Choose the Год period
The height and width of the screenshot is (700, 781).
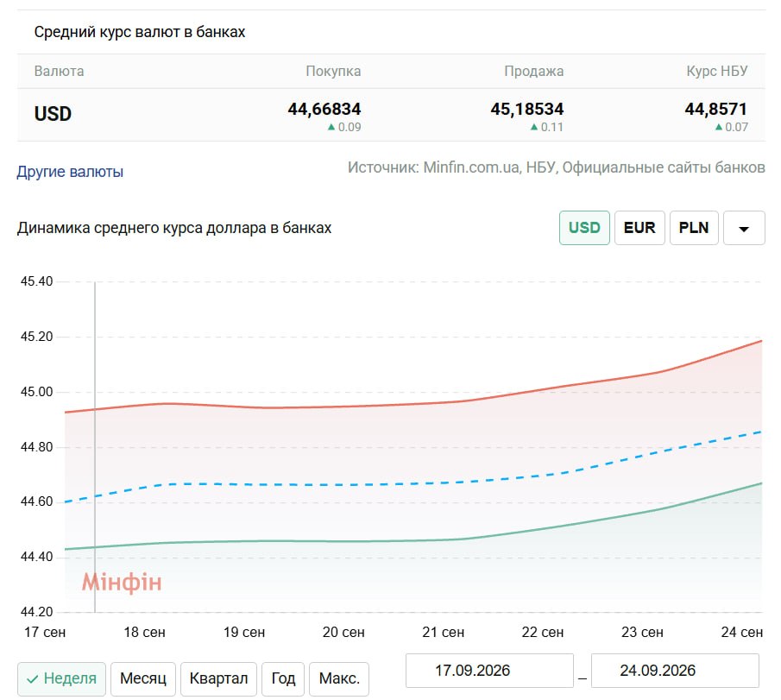(283, 678)
